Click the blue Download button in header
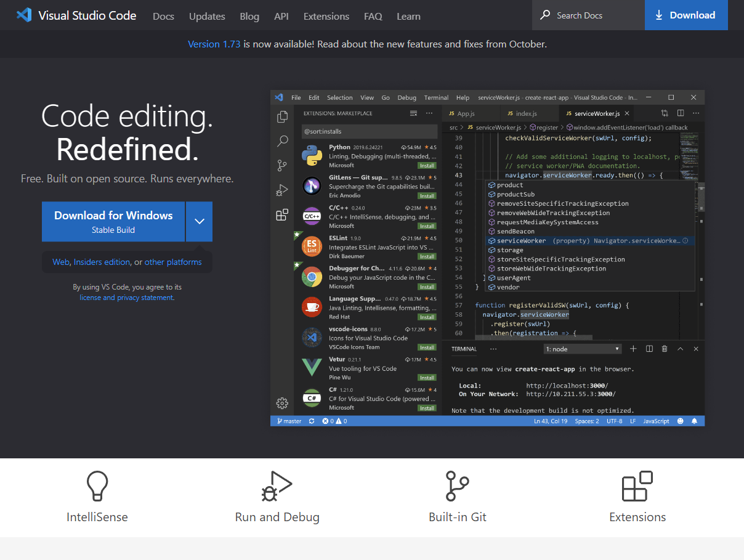 pos(686,15)
